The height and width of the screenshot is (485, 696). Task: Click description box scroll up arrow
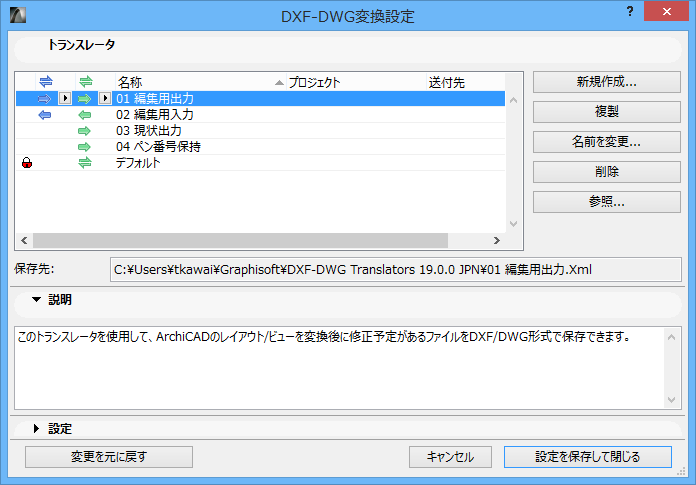tap(672, 337)
